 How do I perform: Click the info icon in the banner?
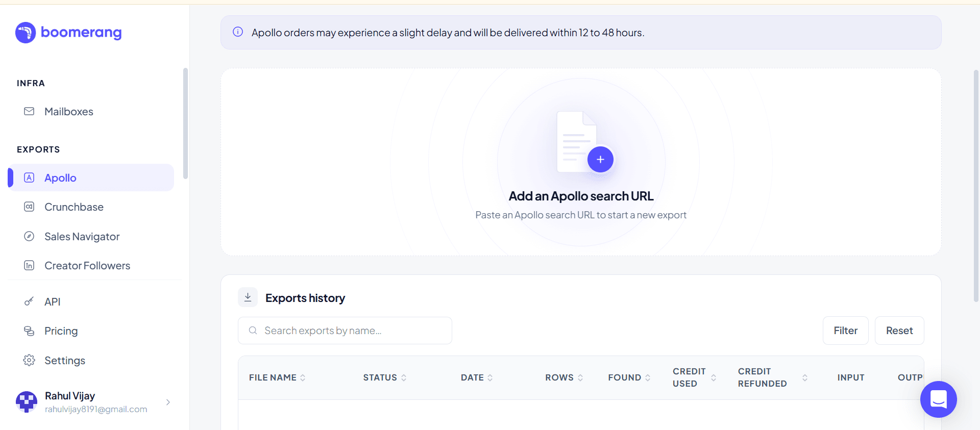tap(238, 32)
